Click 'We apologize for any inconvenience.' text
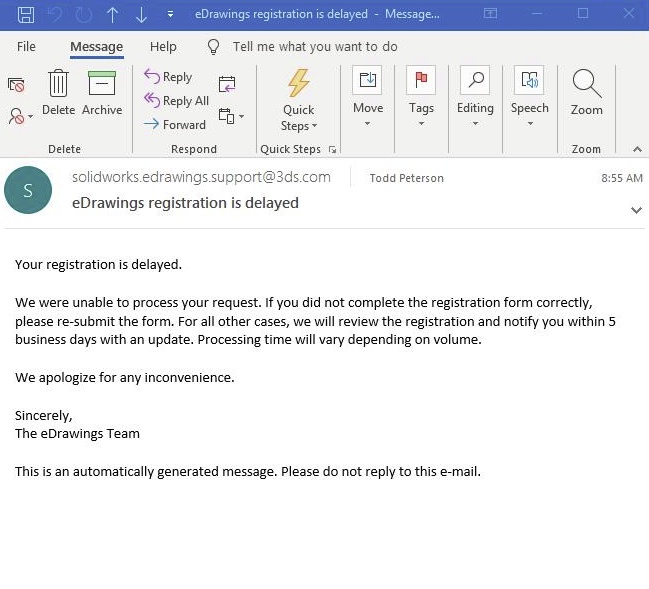This screenshot has height=589, width=649. [125, 377]
